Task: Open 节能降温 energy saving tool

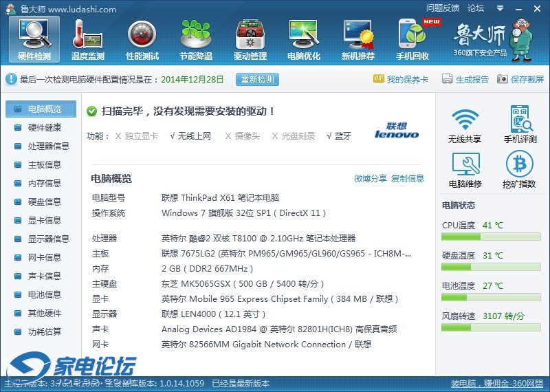Action: 196,40
